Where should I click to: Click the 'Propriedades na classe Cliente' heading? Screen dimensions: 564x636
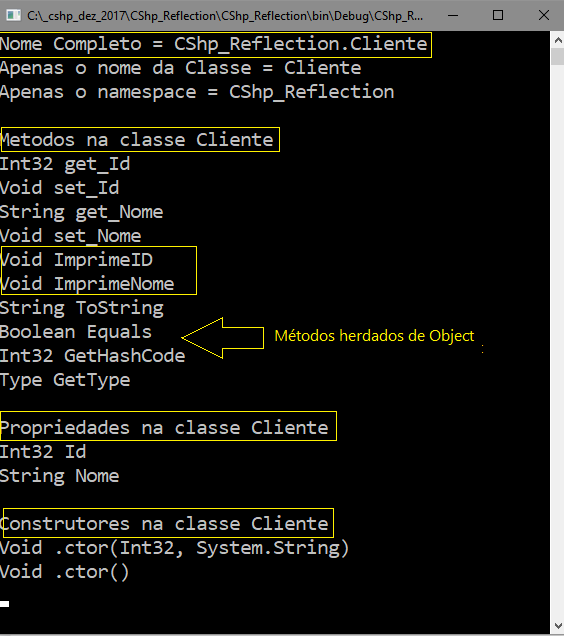[164, 428]
